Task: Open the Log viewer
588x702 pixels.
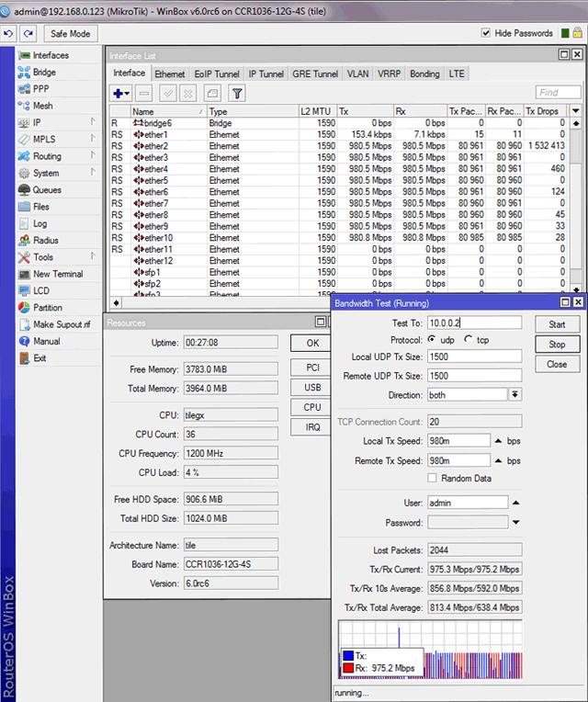Action: [x=40, y=223]
